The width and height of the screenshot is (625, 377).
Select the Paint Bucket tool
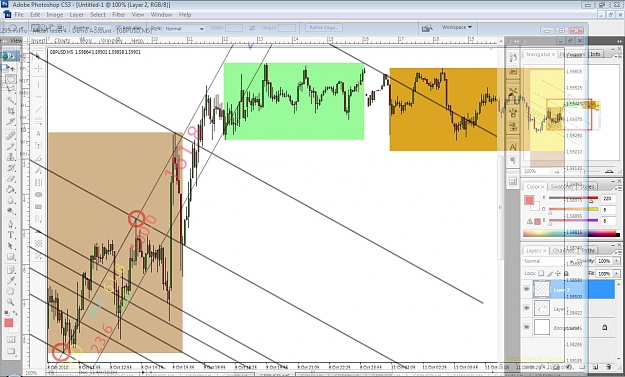(10, 189)
